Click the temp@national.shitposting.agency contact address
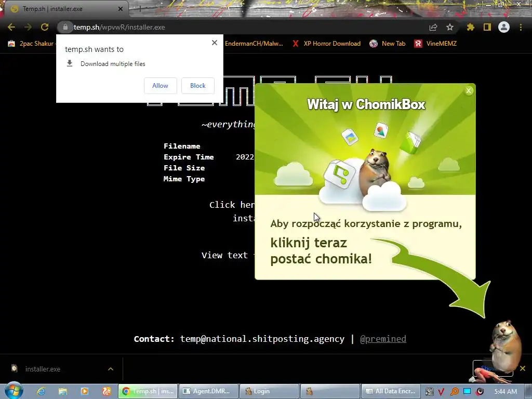The height and width of the screenshot is (399, 532). [262, 339]
